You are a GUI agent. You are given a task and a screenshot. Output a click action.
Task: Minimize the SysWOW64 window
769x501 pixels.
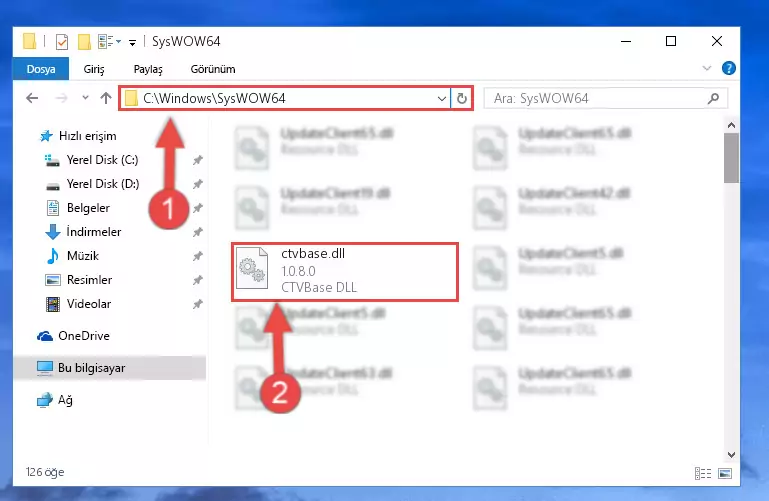(626, 41)
